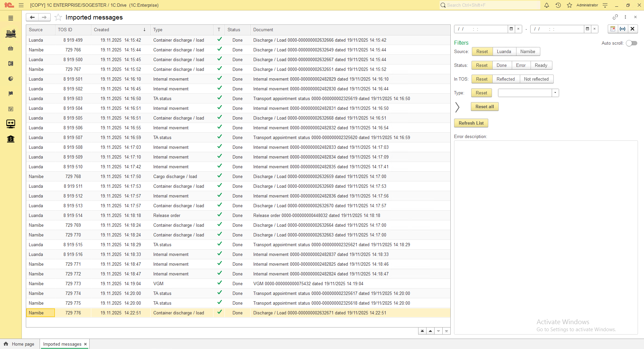Select the VGM row with TOS ID 729 773
Viewport: 644px width, 349px height.
pyautogui.click(x=238, y=283)
